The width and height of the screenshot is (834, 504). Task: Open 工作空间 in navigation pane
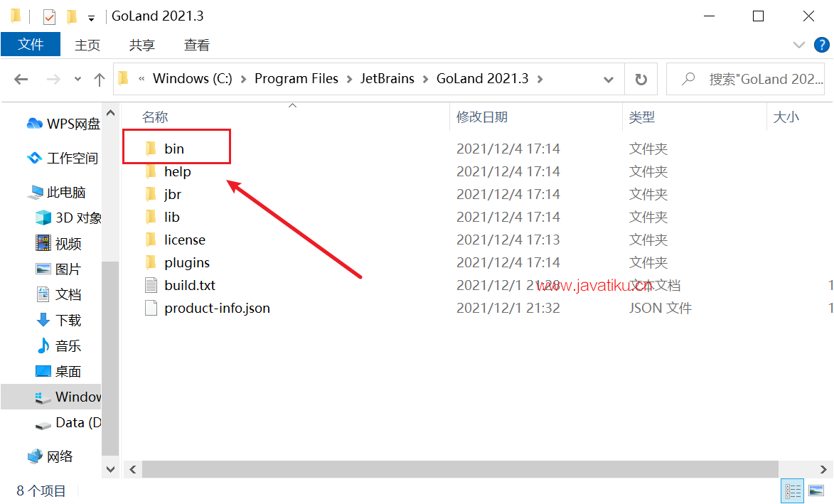click(x=63, y=159)
